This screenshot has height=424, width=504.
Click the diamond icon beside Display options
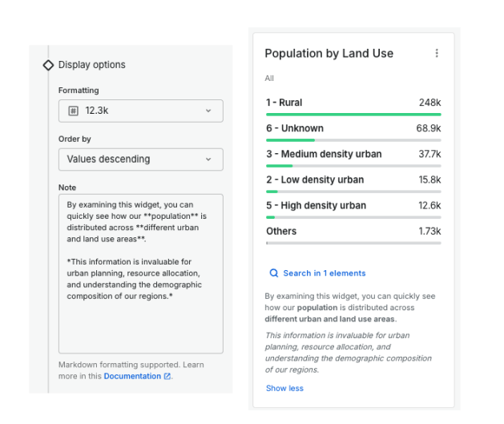click(x=48, y=65)
